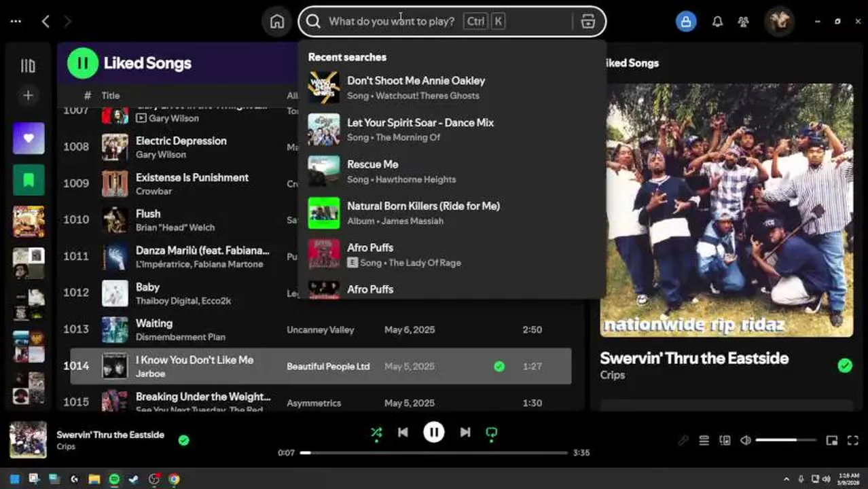Image resolution: width=868 pixels, height=489 pixels.
Task: Open the Friend Activity icon
Action: tap(743, 22)
